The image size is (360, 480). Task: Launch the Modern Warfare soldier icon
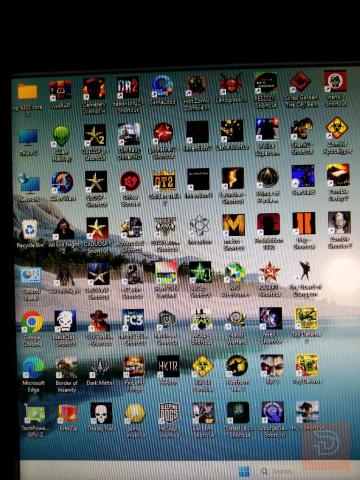(x=201, y=319)
